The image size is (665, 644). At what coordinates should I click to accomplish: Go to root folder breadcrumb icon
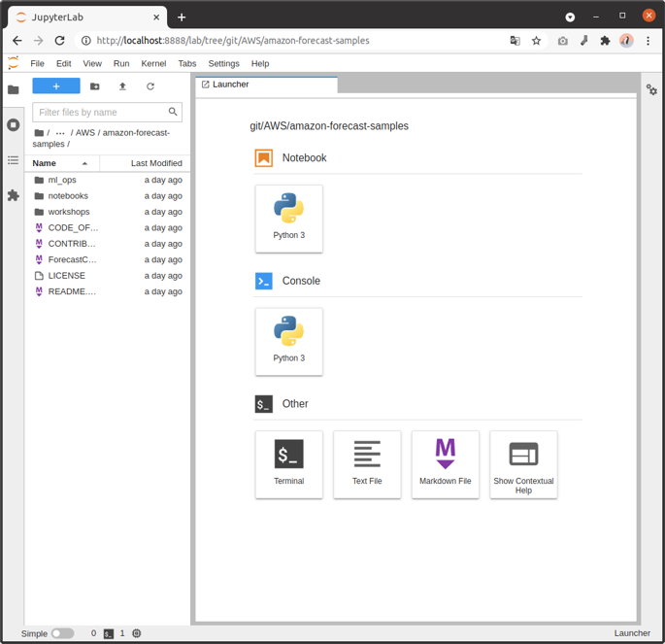[39, 133]
